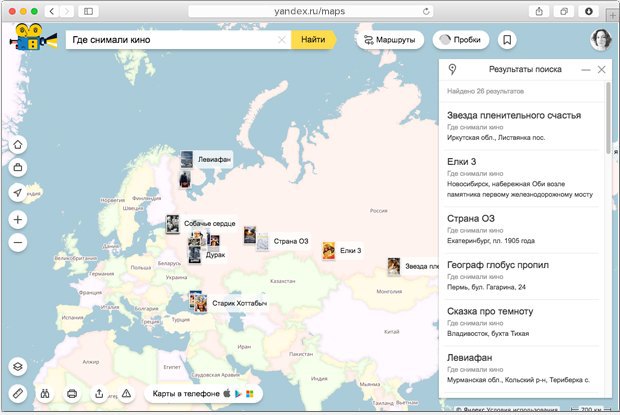Click the home place icon on map sidebar
This screenshot has width=620, height=415.
[18, 145]
